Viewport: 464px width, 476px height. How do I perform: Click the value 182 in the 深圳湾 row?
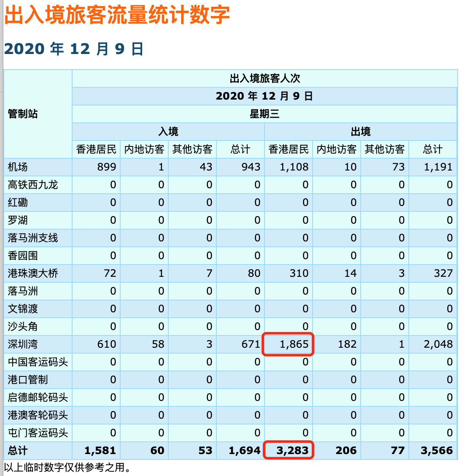pyautogui.click(x=348, y=344)
